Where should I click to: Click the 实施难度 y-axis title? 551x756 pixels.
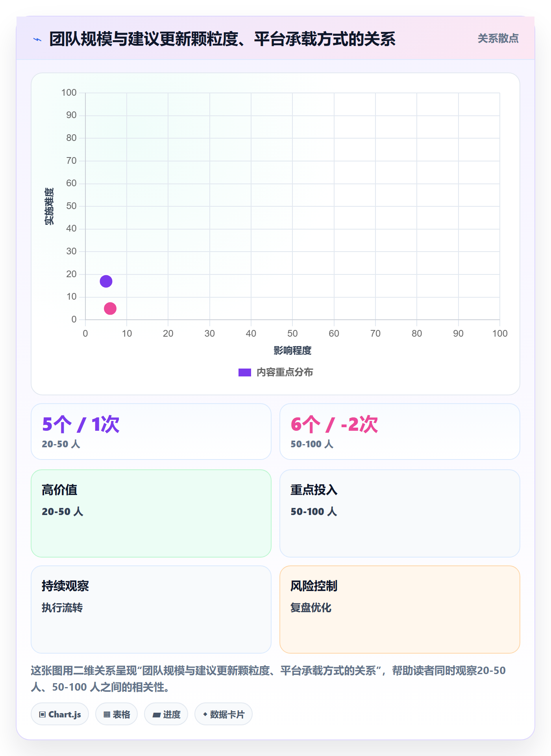(x=49, y=206)
